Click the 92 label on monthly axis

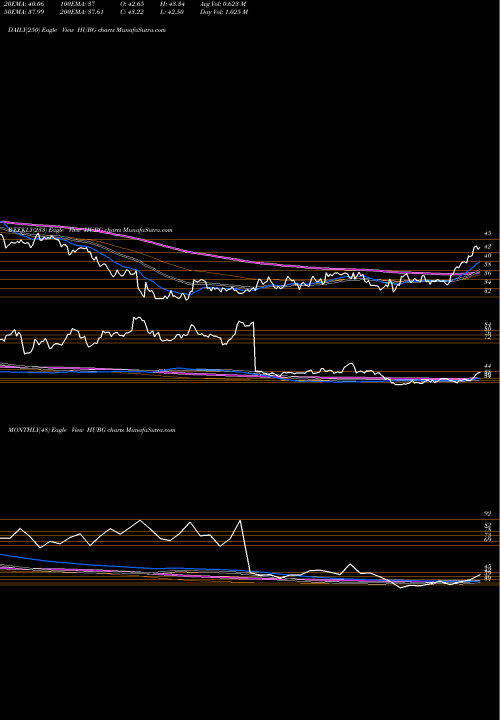488,514
